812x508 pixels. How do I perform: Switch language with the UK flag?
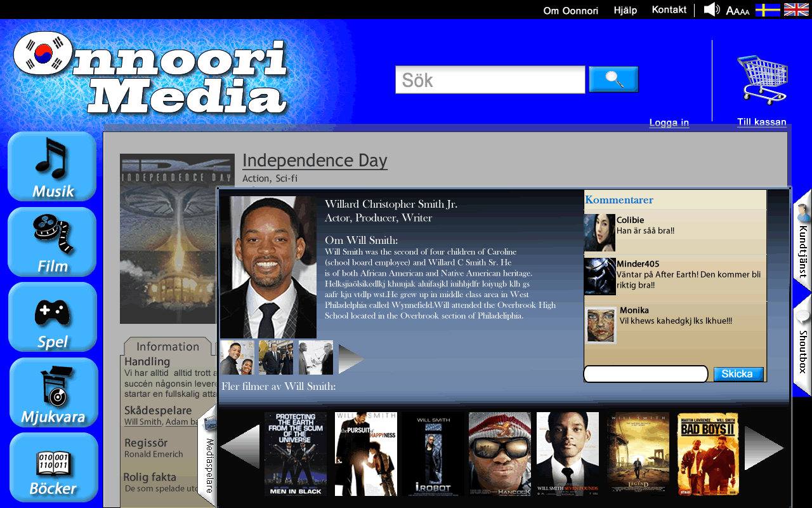click(x=796, y=10)
